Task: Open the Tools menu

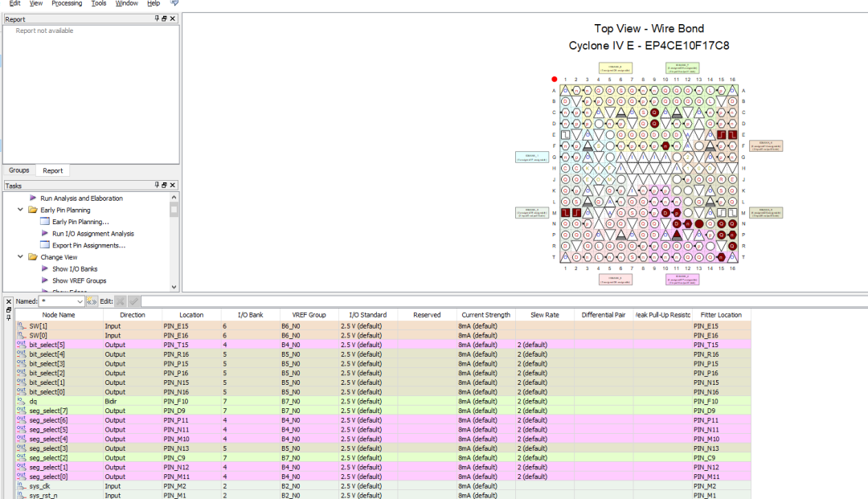Action: point(98,3)
